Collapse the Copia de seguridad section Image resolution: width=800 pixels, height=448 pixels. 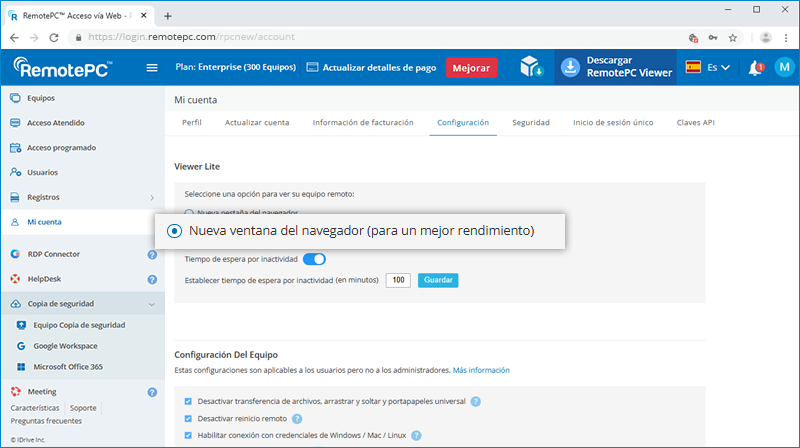[x=151, y=304]
